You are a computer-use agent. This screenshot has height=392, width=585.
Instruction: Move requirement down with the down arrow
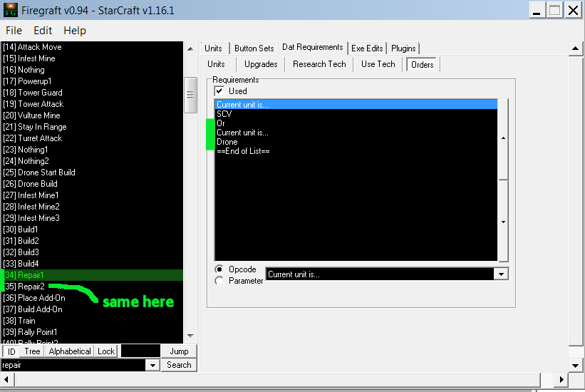503,222
